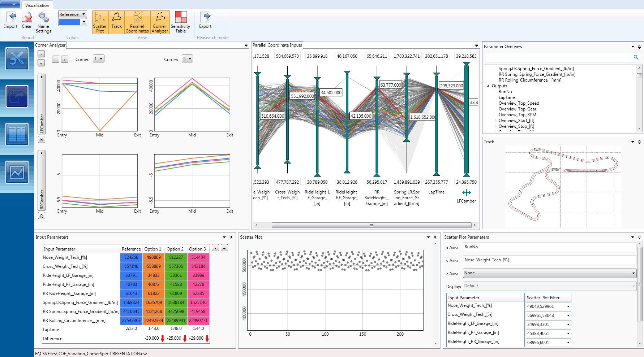Select the Visualisation ribbon tab

coord(37,5)
